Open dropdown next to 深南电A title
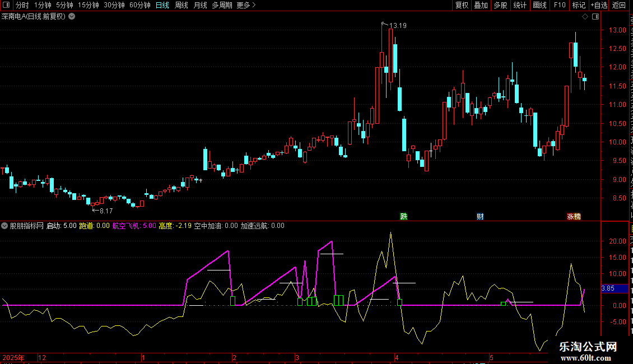 [x=72, y=17]
